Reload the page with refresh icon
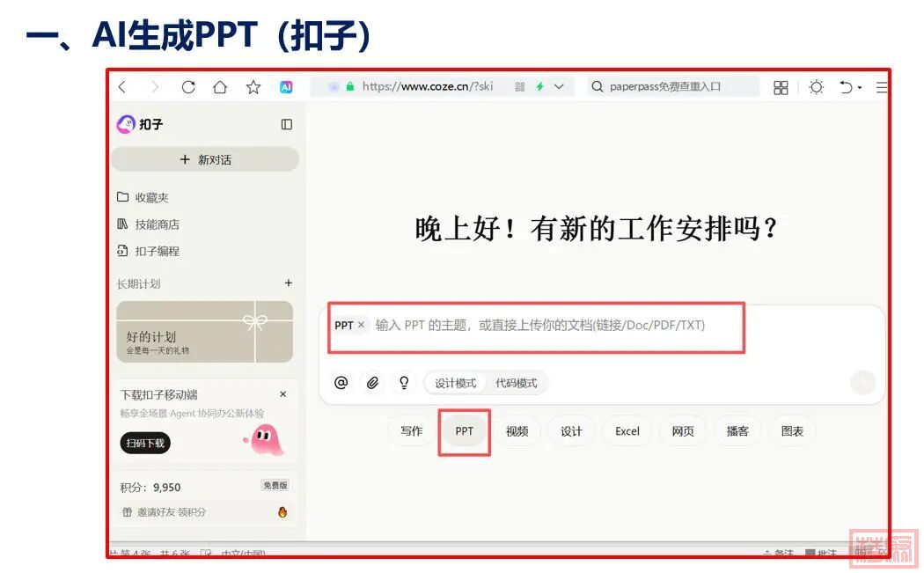Viewport: 924px width, 573px height. [188, 87]
